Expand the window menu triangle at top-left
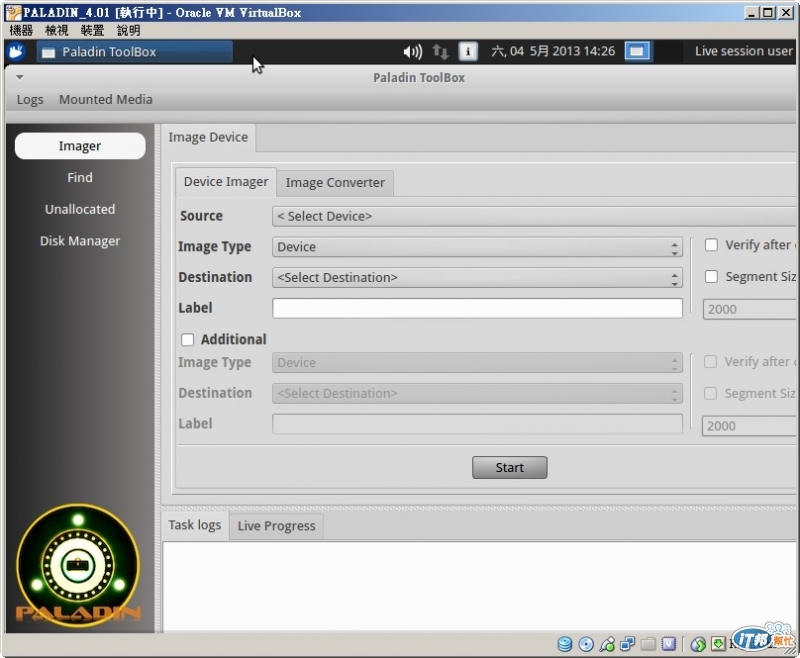This screenshot has width=800, height=658. 19,78
